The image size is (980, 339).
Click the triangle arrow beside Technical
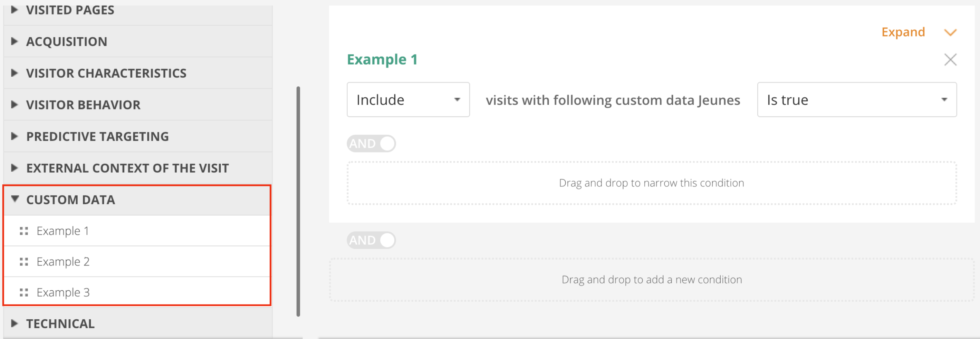(15, 324)
